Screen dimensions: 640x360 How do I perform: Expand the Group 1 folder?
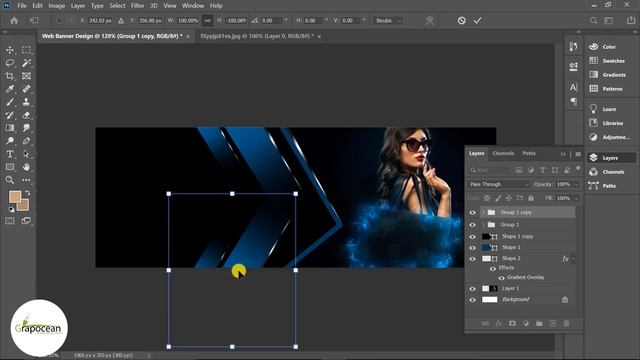pos(483,225)
